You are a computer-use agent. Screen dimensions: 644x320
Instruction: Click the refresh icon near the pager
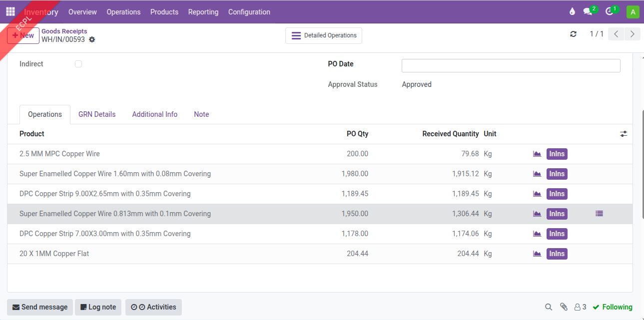pos(573,34)
